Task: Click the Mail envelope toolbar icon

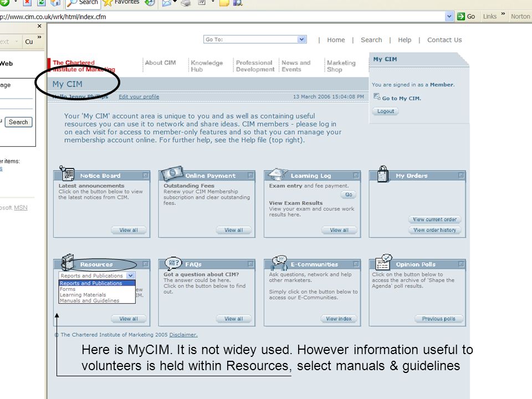Action: point(166,3)
